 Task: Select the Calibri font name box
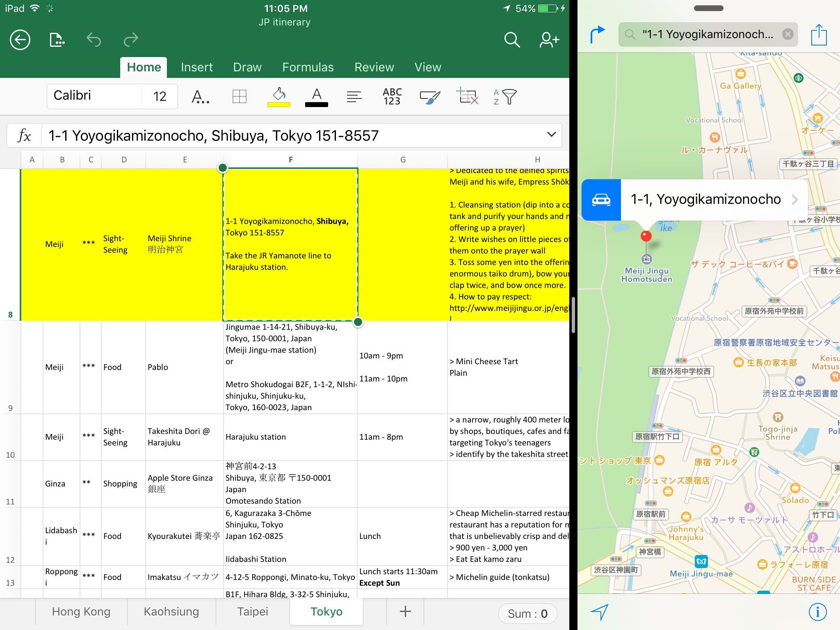tap(94, 96)
